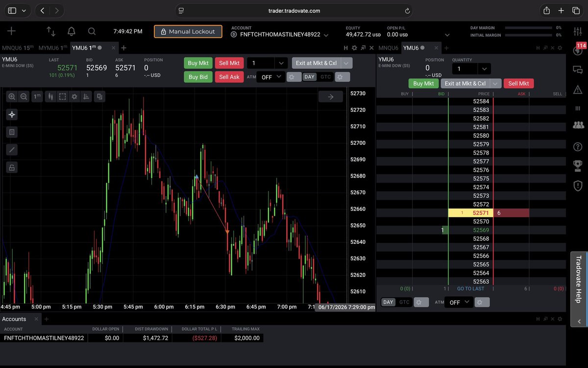
Task: Open chart settings gear in chart toolbar
Action: pyautogui.click(x=74, y=97)
